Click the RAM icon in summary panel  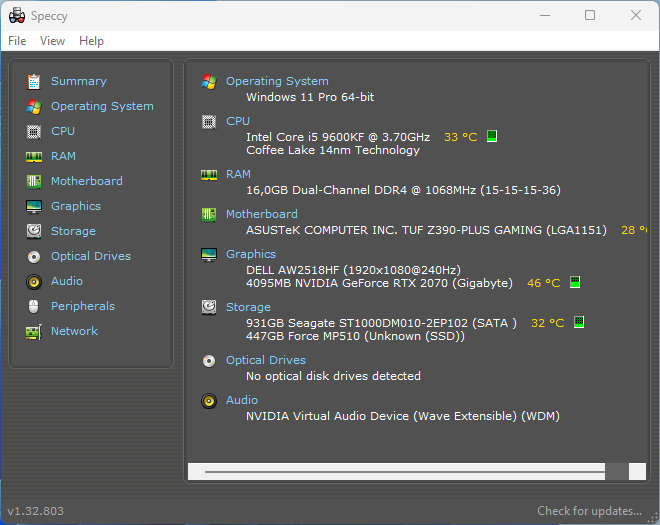click(x=209, y=175)
